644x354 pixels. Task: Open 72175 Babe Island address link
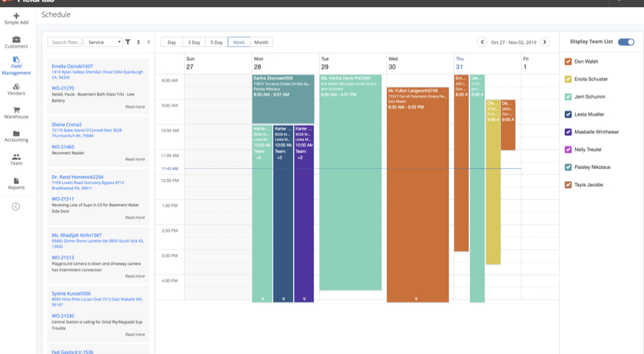(x=87, y=133)
